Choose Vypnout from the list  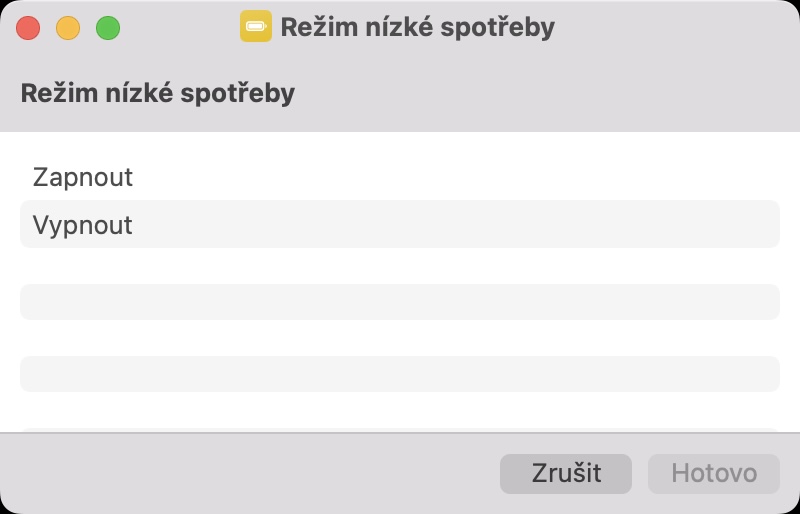click(83, 225)
